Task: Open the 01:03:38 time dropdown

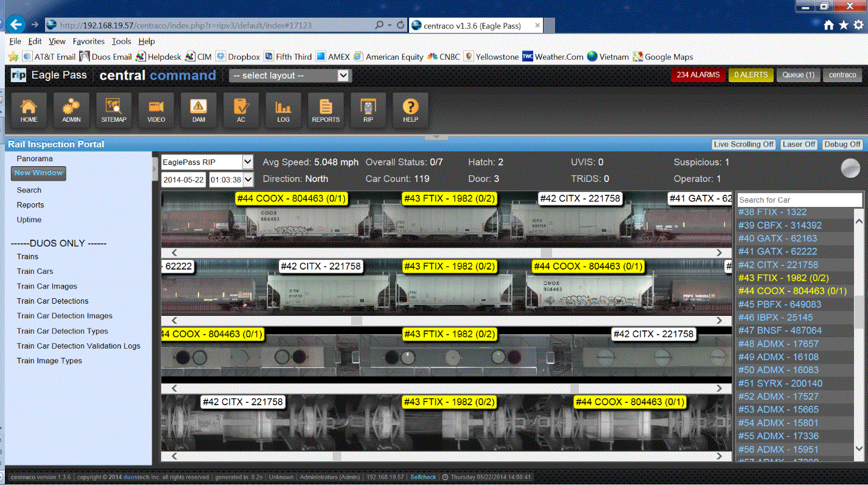Action: pyautogui.click(x=231, y=180)
